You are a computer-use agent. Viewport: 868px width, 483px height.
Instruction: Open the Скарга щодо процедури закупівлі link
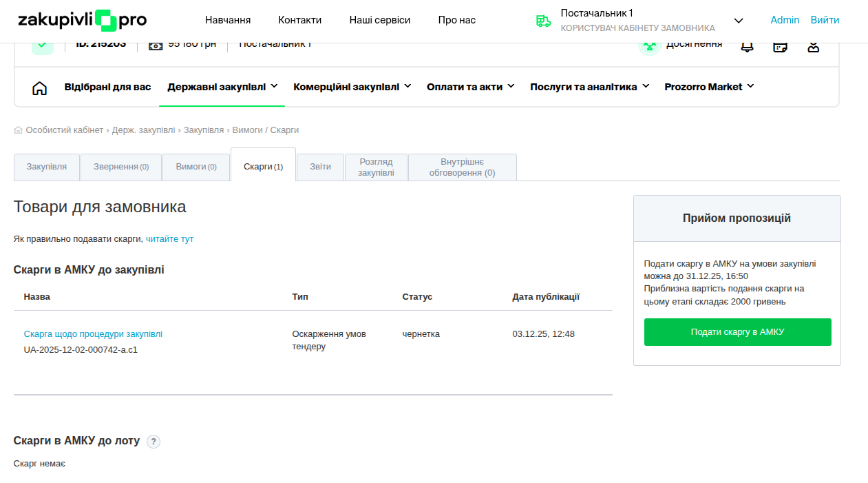(x=93, y=334)
